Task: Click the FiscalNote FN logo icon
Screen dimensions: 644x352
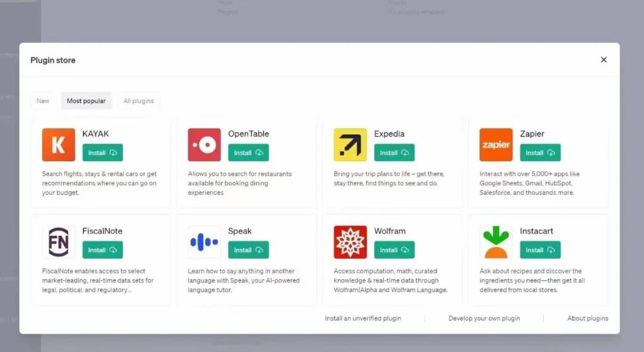Action: [x=58, y=242]
